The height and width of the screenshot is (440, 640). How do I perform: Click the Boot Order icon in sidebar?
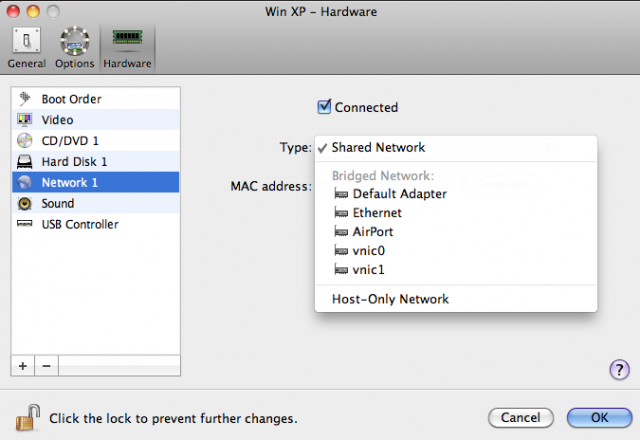point(25,99)
